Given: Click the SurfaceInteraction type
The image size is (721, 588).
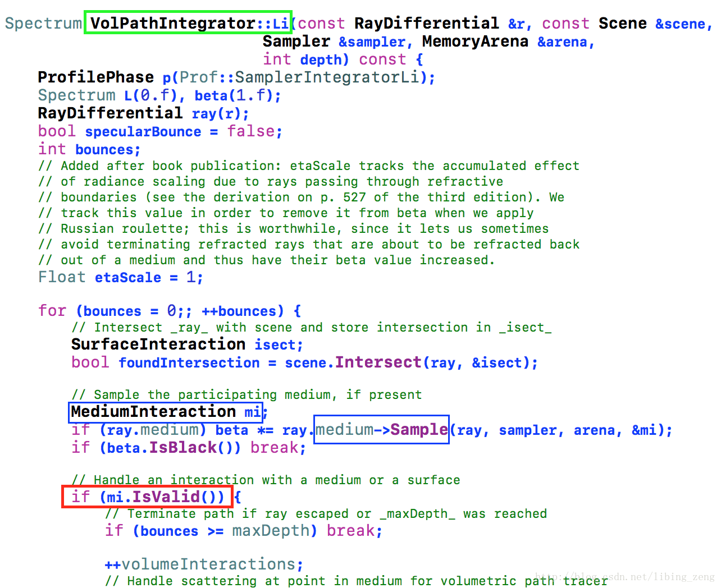Looking at the screenshot, I should (x=158, y=344).
